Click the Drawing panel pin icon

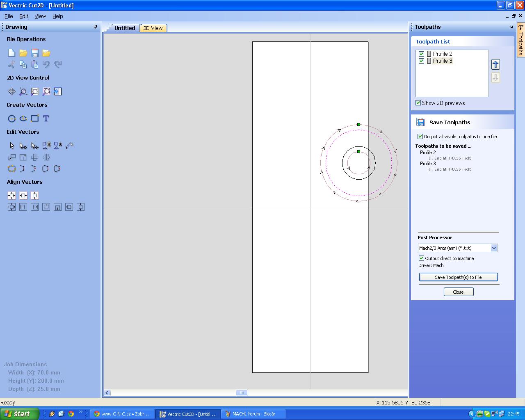[x=96, y=27]
